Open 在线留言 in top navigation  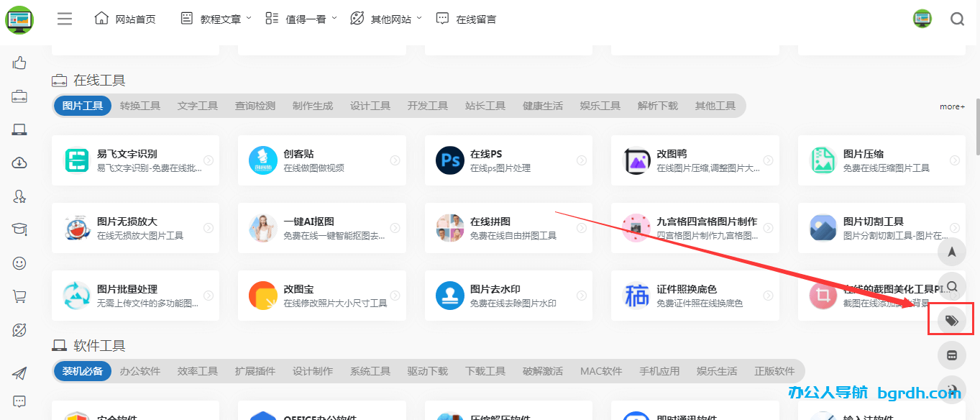(x=466, y=19)
